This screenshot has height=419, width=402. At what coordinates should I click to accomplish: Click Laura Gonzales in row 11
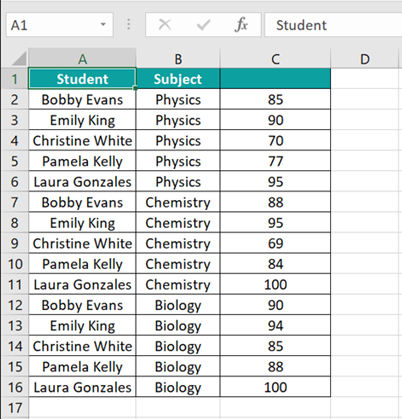(82, 284)
